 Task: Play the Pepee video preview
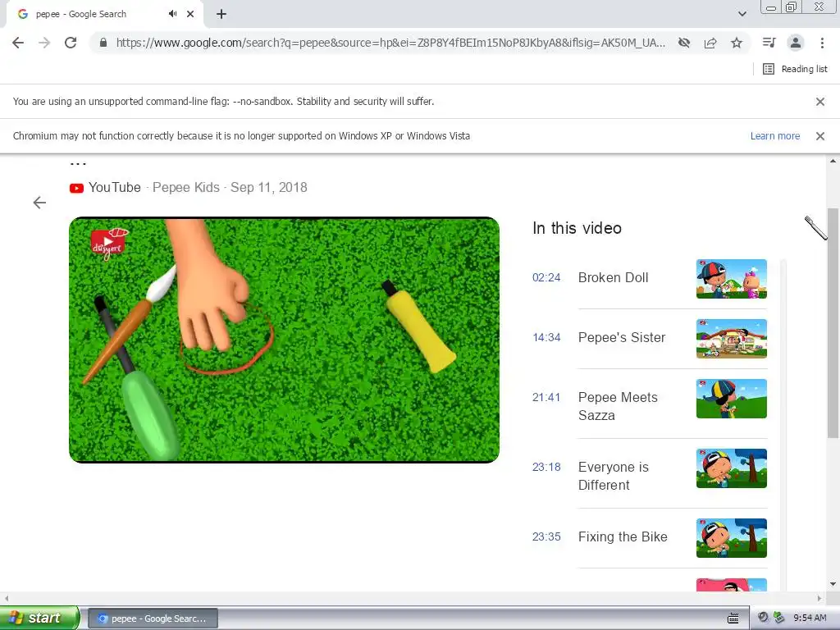click(284, 340)
